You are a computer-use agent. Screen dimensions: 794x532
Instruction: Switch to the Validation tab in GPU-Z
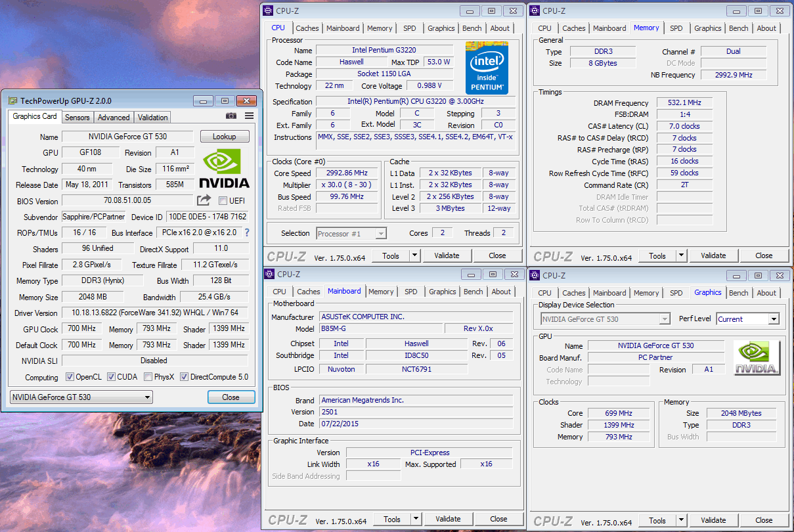click(153, 118)
